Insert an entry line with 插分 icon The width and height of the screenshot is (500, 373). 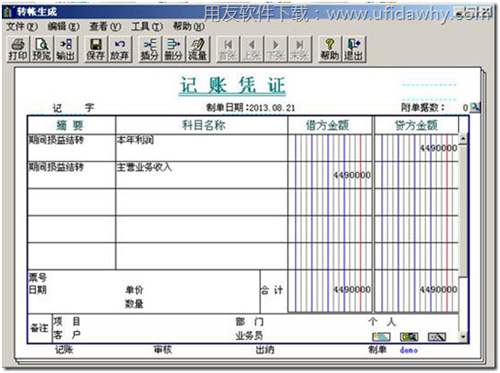pos(149,49)
